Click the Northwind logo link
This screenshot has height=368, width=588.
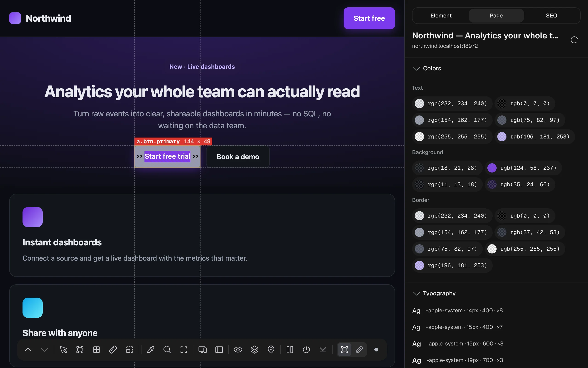(40, 18)
